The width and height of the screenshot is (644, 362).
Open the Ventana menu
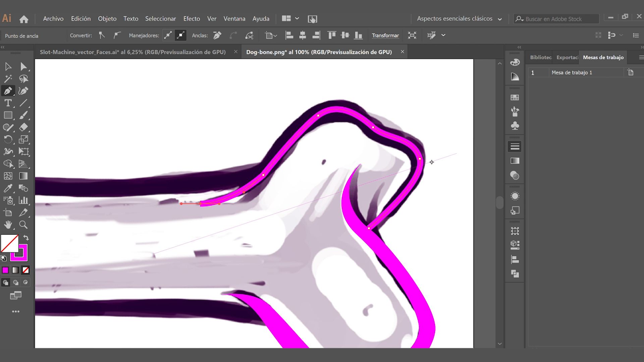tap(234, 19)
